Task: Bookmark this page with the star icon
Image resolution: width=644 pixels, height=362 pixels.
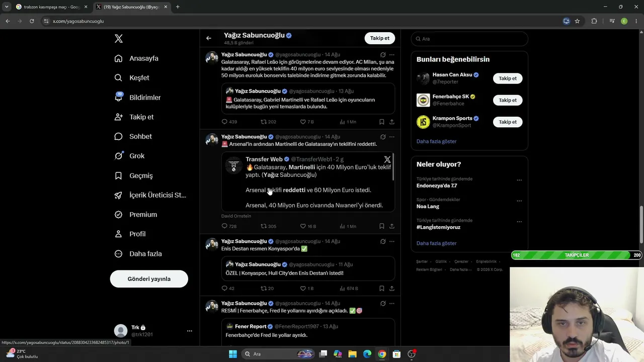Action: [577, 21]
